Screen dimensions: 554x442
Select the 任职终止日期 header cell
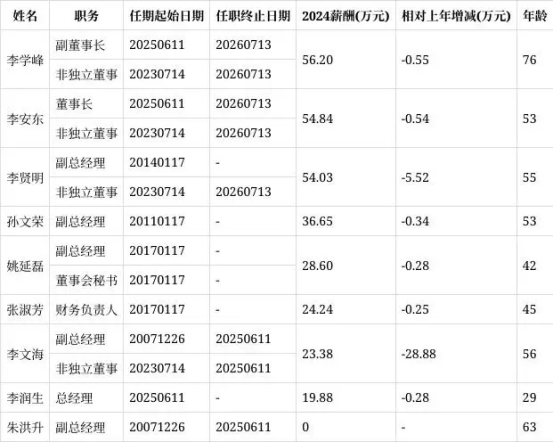(253, 16)
